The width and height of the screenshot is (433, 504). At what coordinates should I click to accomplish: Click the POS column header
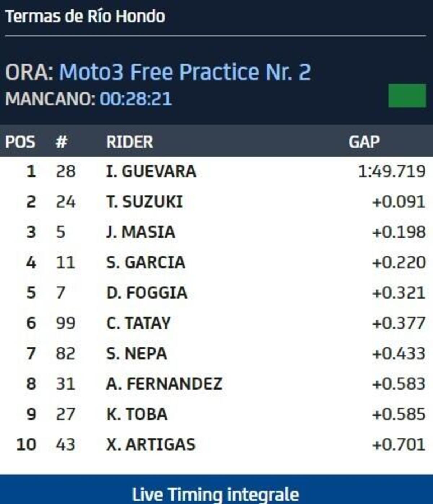pos(20,142)
